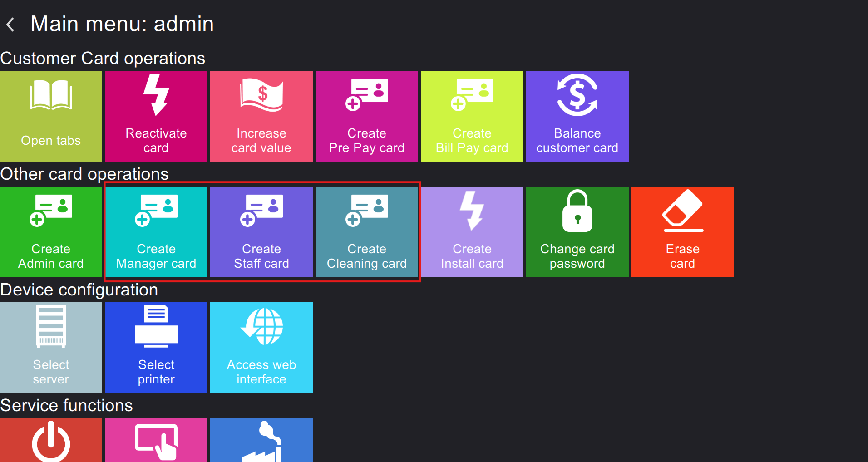Click the blue factory icon tile

coord(261,440)
